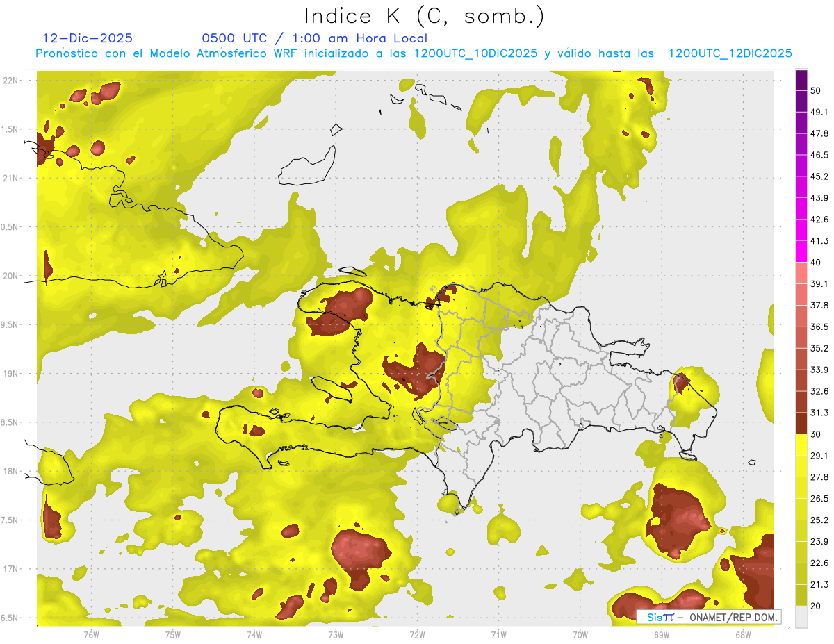Click the "0500 UTC / 1:00 am Hora Local" text
Viewport: 834px width, 644px height.
pyautogui.click(x=314, y=38)
